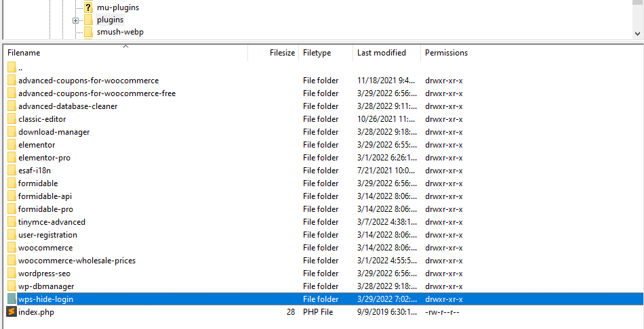
Task: Click the '..' parent directory entry
Action: (x=20, y=67)
